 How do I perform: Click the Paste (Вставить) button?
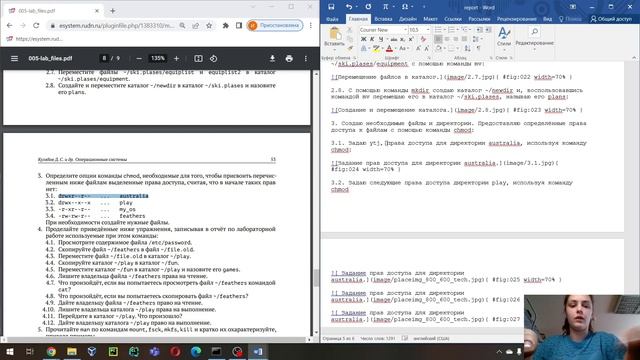(335, 37)
